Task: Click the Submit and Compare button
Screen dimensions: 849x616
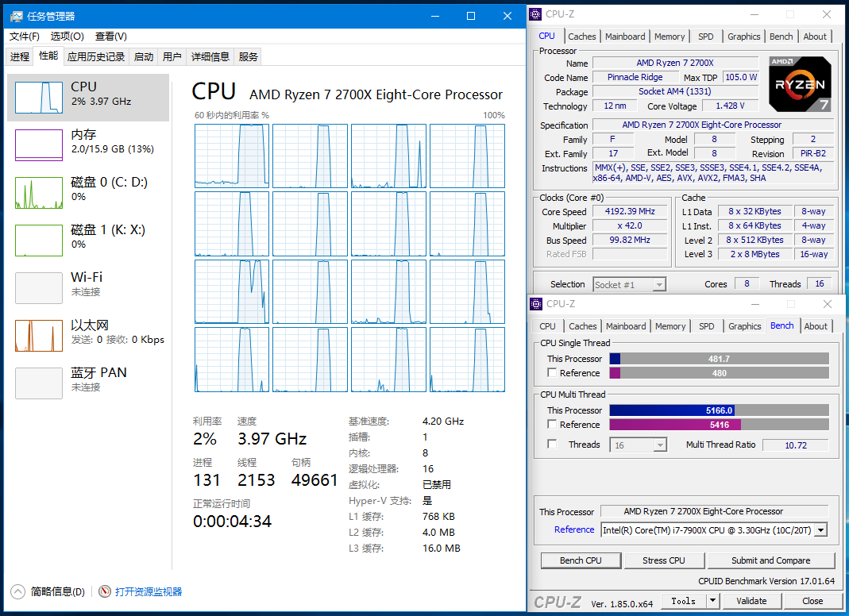Action: point(770,560)
